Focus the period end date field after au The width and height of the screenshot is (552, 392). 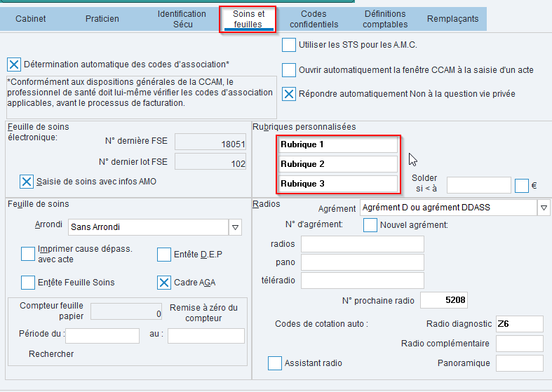pos(206,336)
